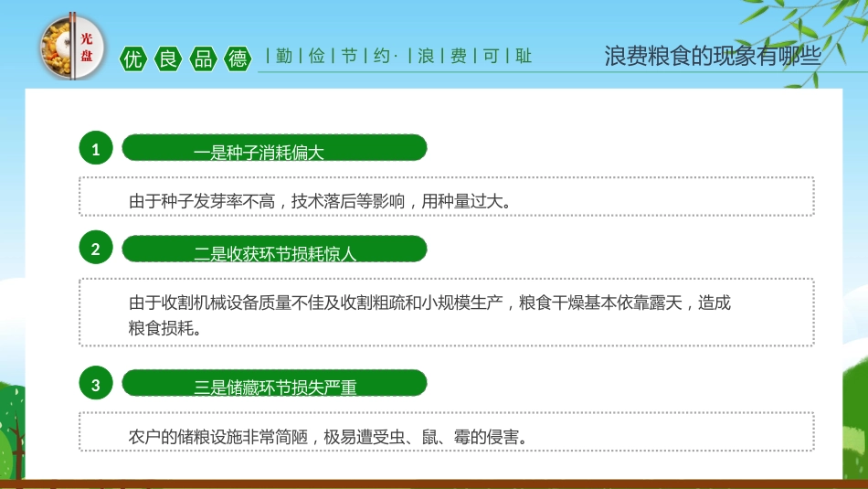Click the 光盘 plate logo icon
The width and height of the screenshot is (868, 489).
72,48
